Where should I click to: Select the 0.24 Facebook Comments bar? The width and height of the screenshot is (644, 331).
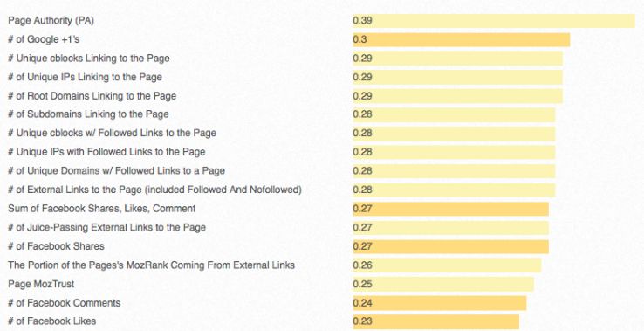click(x=440, y=303)
